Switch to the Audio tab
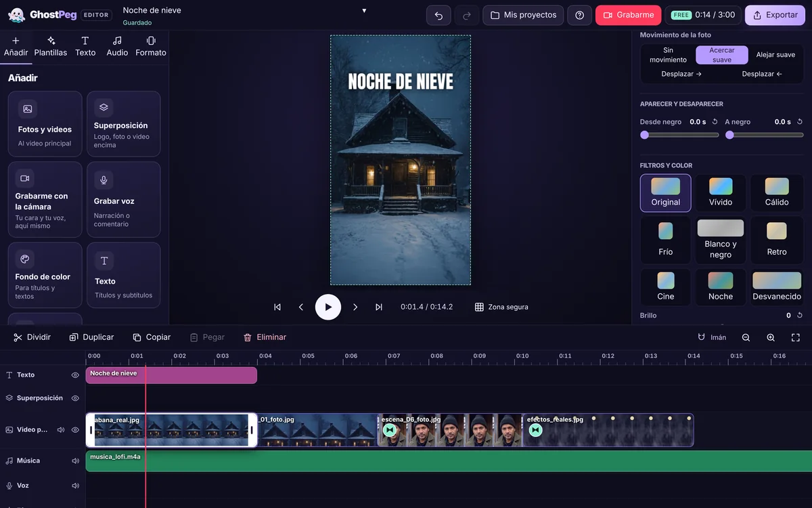Image resolution: width=812 pixels, height=508 pixels. pos(117,46)
